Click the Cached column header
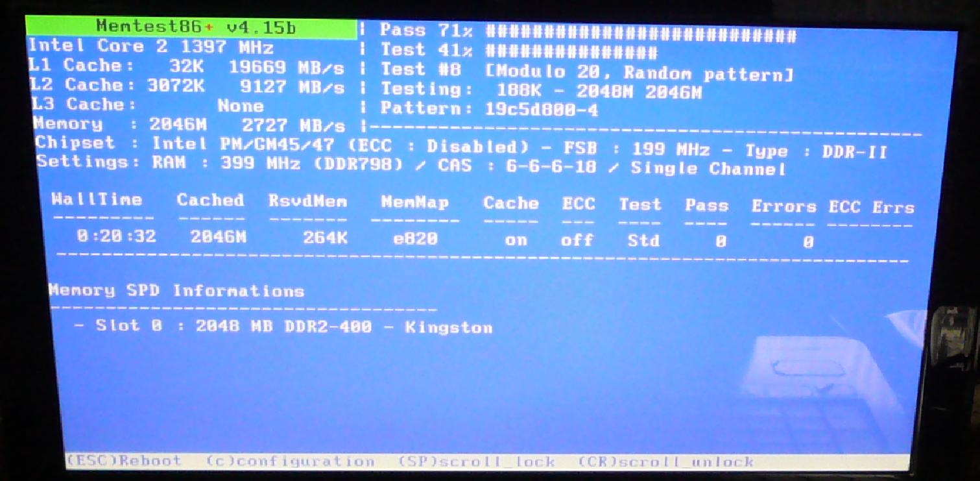 click(210, 201)
